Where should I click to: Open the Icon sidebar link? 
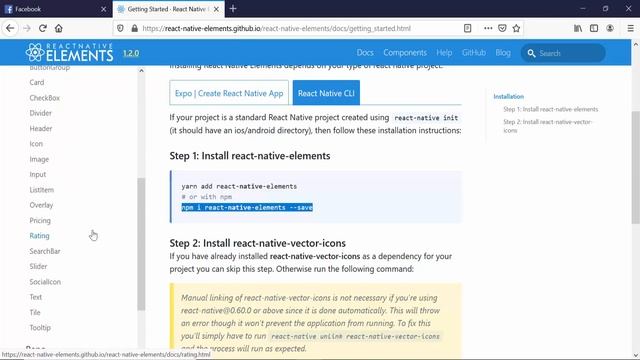[36, 144]
